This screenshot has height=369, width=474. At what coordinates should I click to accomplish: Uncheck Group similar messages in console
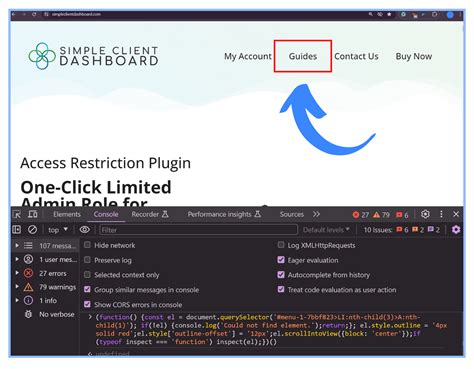coord(87,289)
